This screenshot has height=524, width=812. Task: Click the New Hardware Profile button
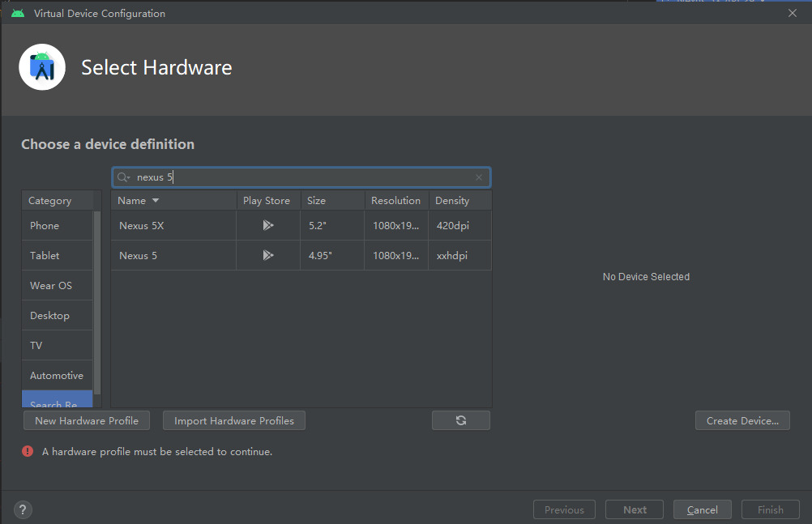click(x=87, y=420)
